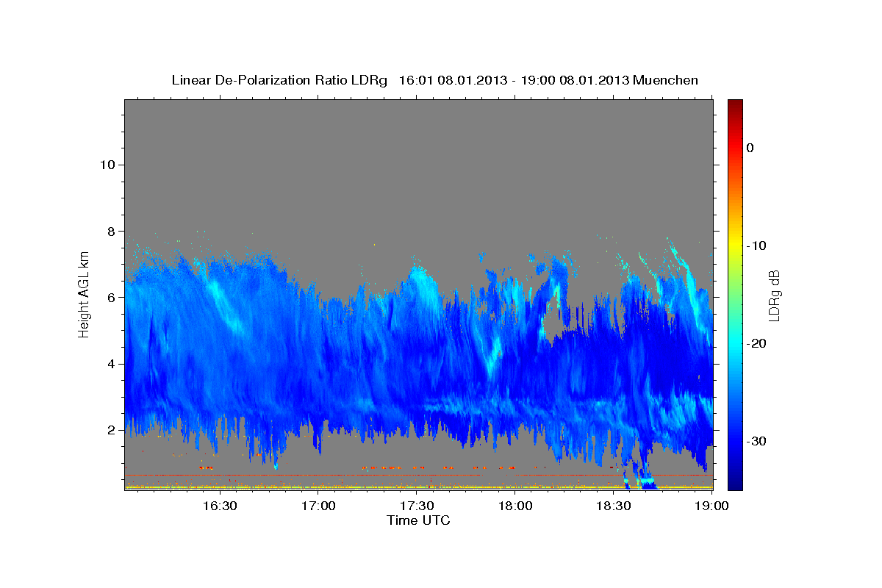
Task: Select the 17:30 time tick label
Action: tap(417, 506)
